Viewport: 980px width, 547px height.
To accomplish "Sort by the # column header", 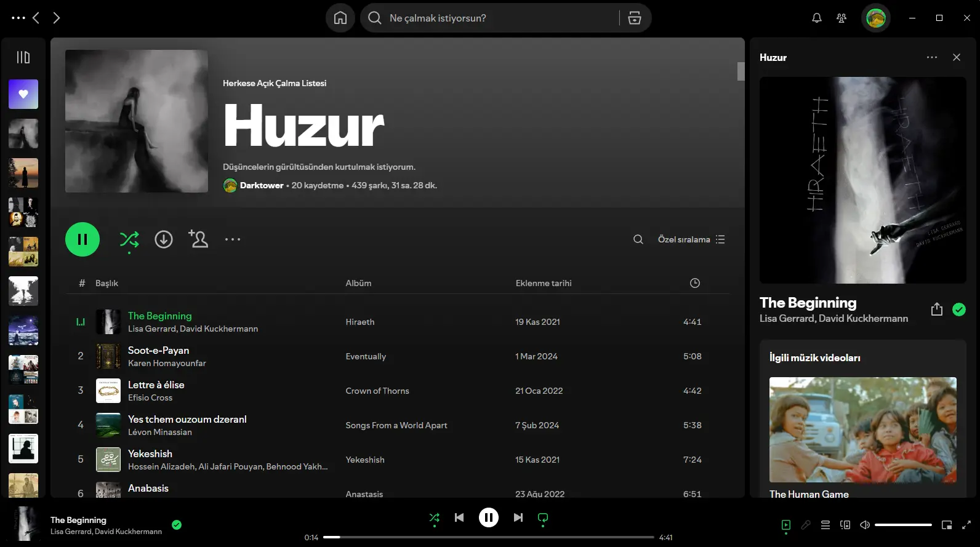I will pyautogui.click(x=82, y=283).
